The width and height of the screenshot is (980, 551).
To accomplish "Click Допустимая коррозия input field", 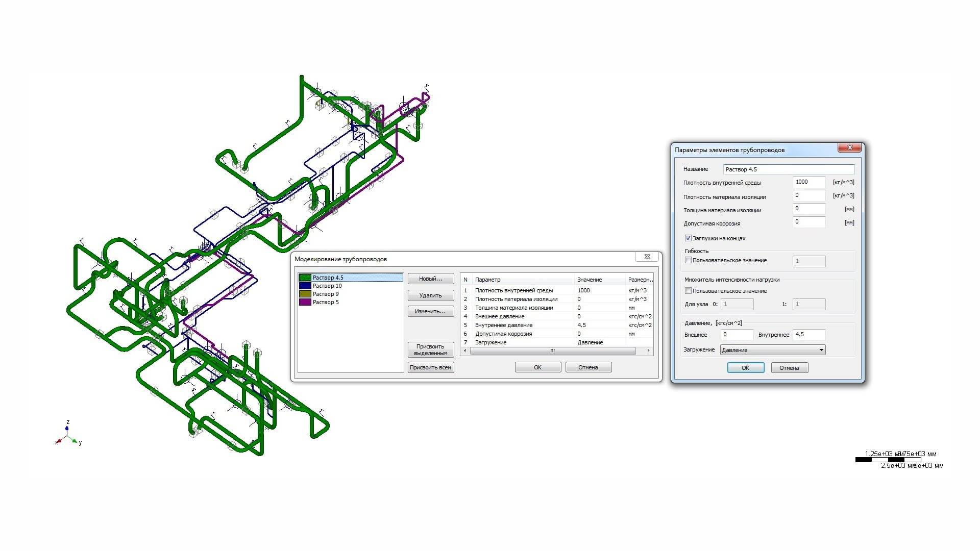I will 809,222.
